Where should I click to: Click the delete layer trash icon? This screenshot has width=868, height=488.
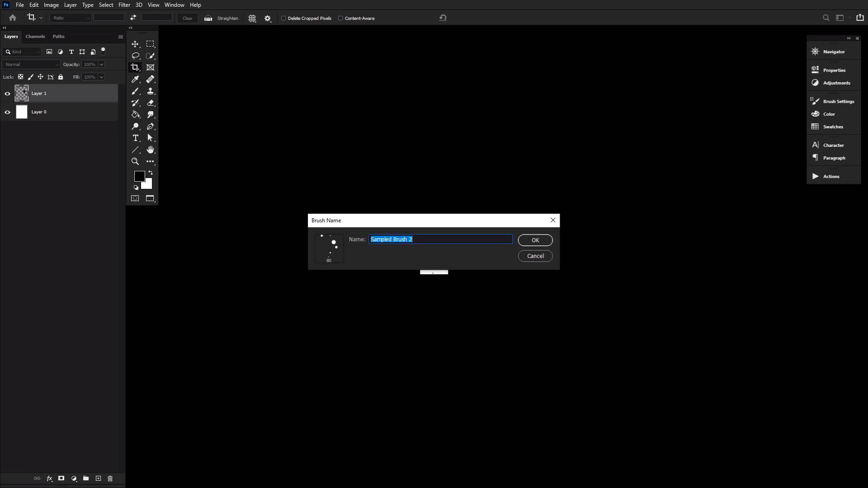point(110,478)
